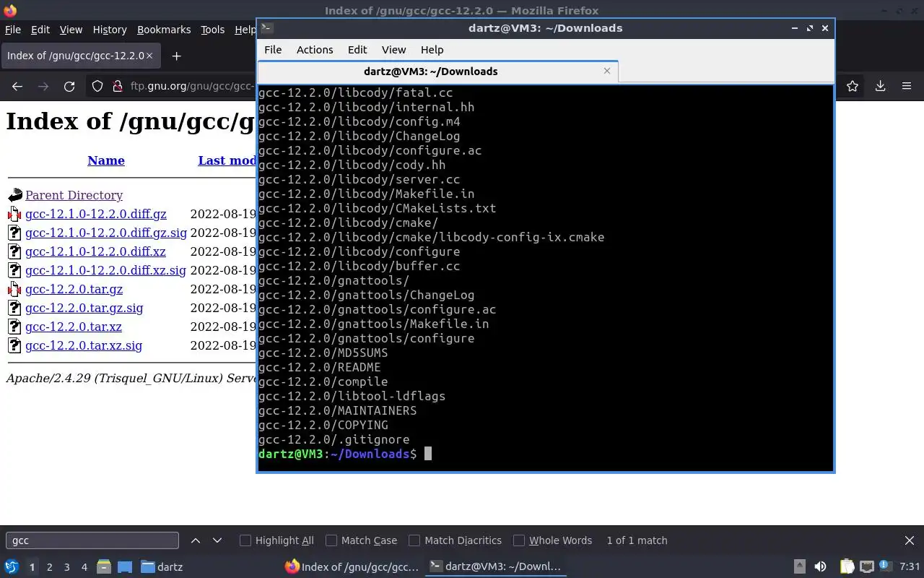Activate terminal window taskbar entry

pyautogui.click(x=494, y=567)
